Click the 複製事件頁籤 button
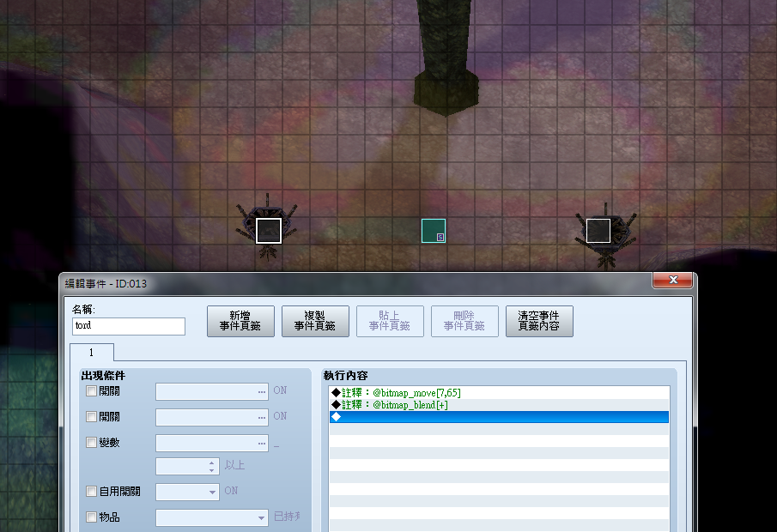777x532 pixels. click(315, 321)
